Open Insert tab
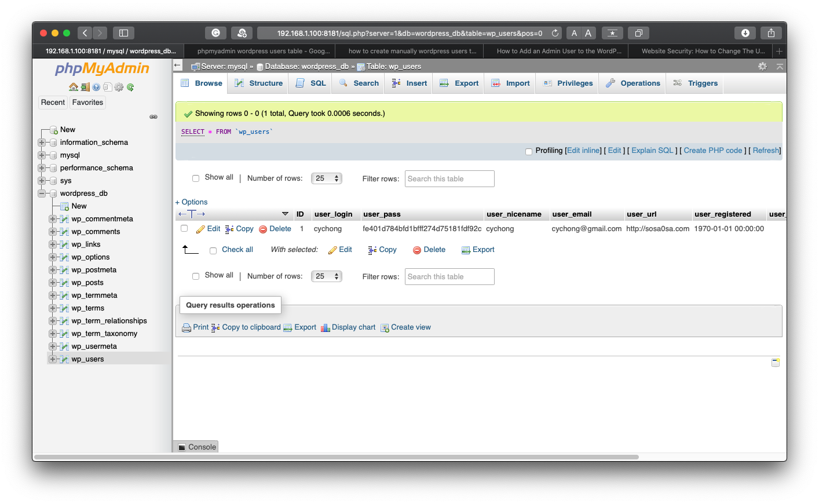Screen dimensions: 819x504 point(409,83)
